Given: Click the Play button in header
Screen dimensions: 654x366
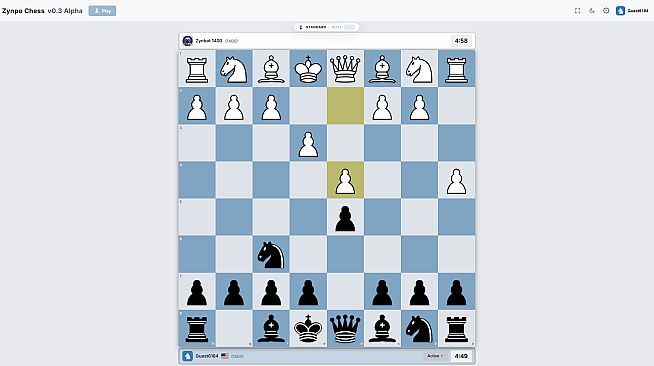Looking at the screenshot, I should [x=102, y=11].
